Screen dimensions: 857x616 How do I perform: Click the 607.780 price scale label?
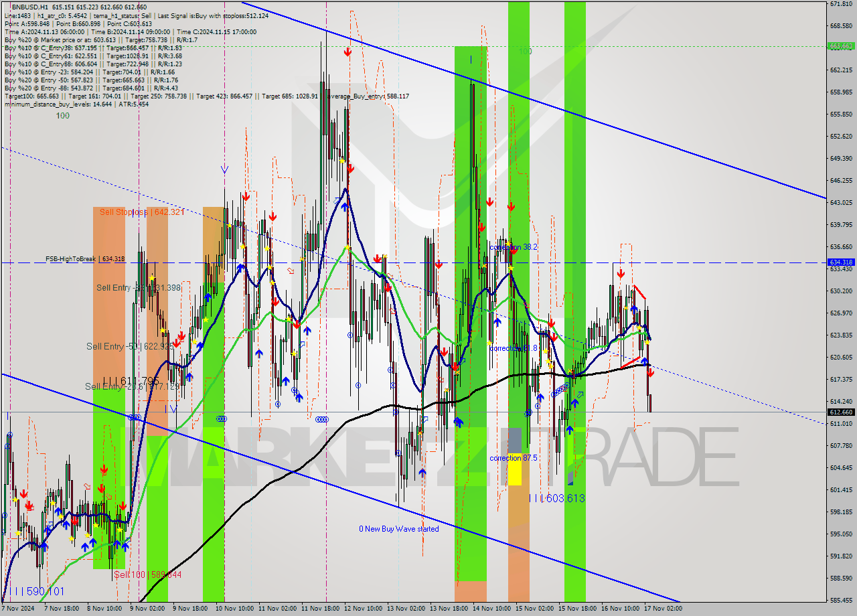coord(841,445)
